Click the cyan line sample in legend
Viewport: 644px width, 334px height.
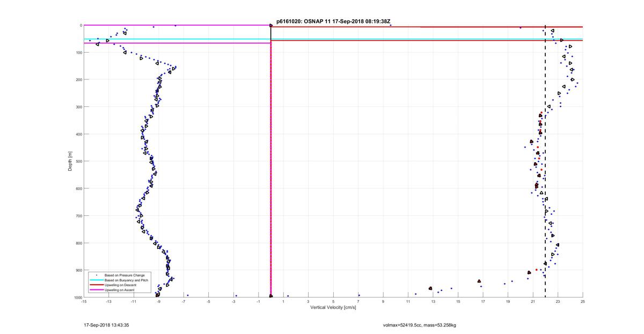tap(96, 280)
